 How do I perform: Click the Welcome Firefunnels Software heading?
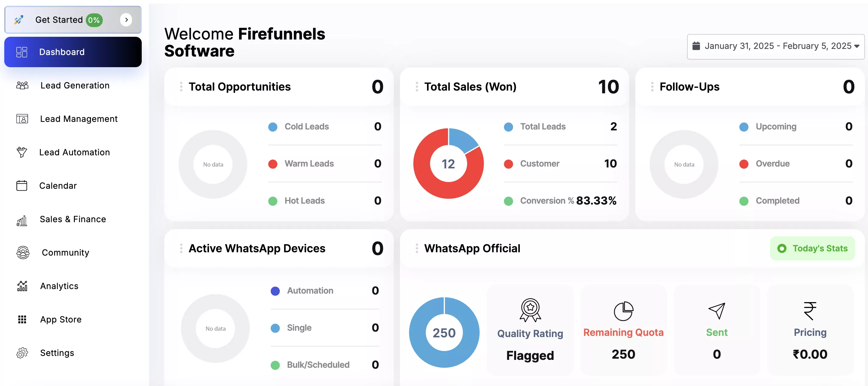pyautogui.click(x=245, y=43)
